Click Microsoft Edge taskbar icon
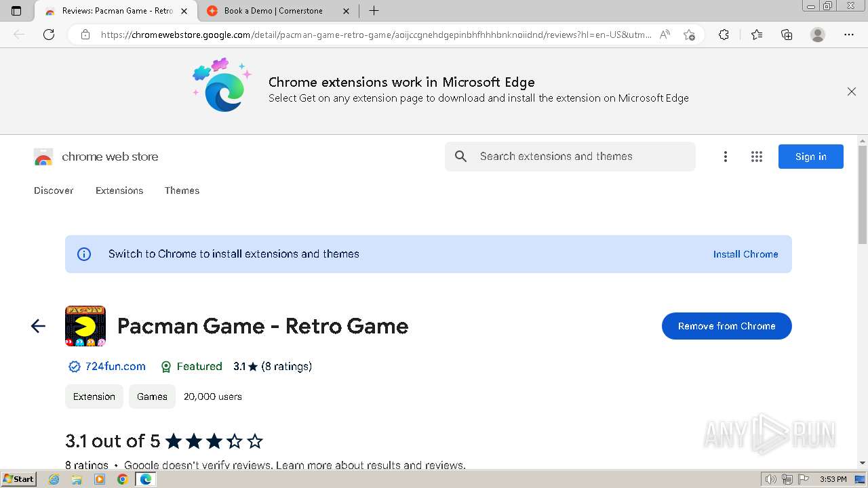 click(146, 479)
